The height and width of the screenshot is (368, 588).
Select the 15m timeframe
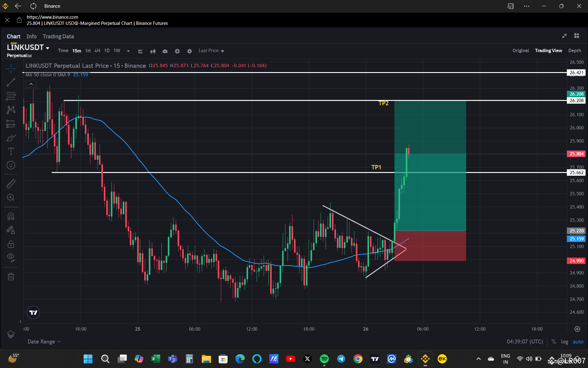coord(77,51)
